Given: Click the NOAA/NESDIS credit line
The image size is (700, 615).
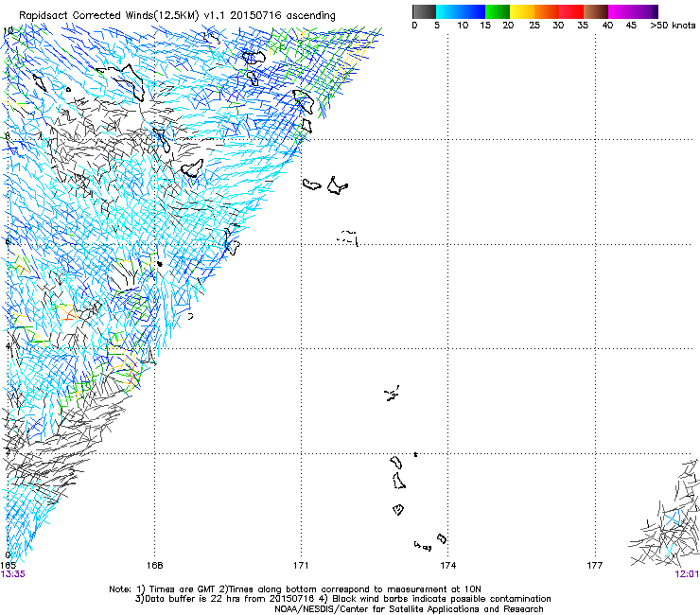Looking at the screenshot, I should tap(409, 609).
